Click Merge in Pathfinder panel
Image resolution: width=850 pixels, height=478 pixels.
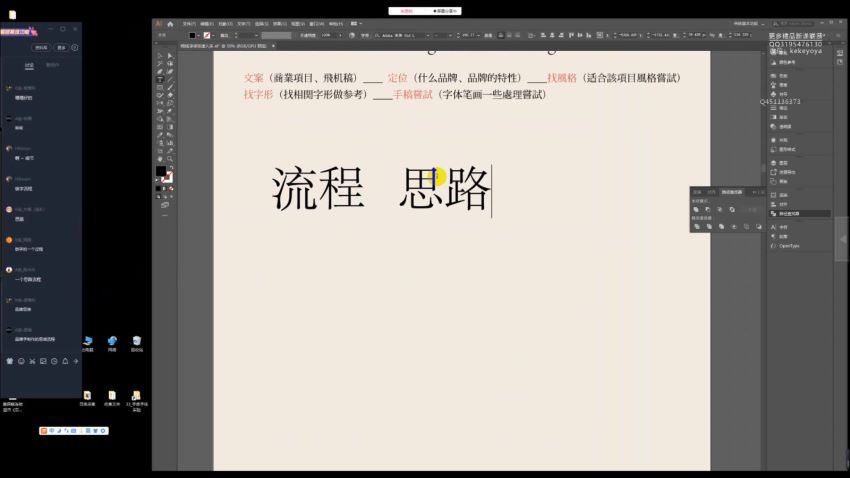coord(722,227)
